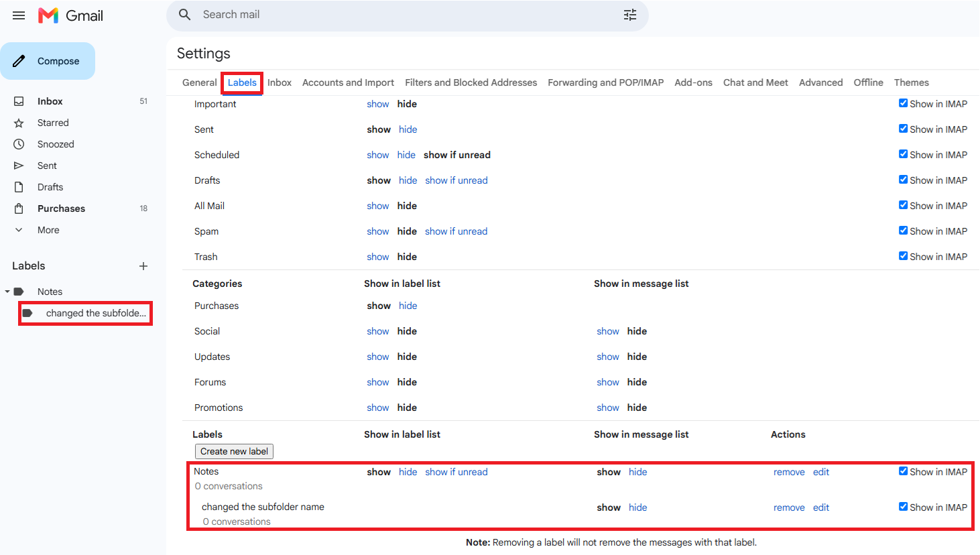Click show for Trash label

pos(378,257)
